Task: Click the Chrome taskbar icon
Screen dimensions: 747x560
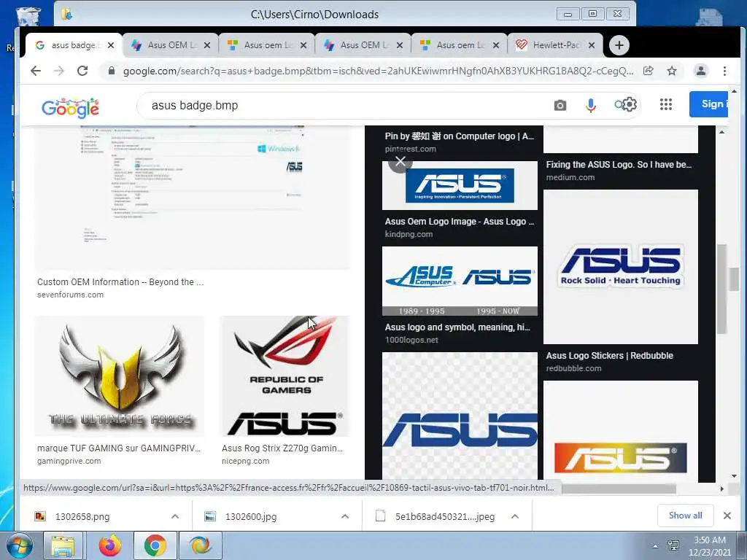Action: [x=155, y=545]
